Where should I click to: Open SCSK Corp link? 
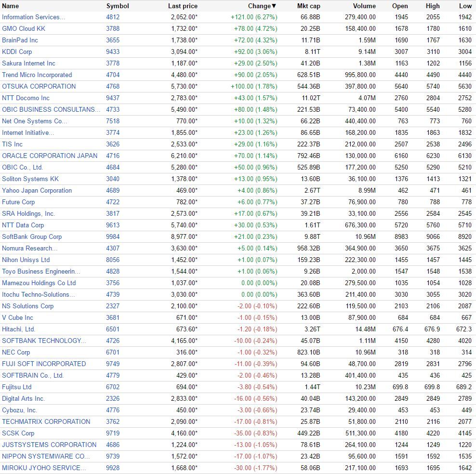(18, 433)
